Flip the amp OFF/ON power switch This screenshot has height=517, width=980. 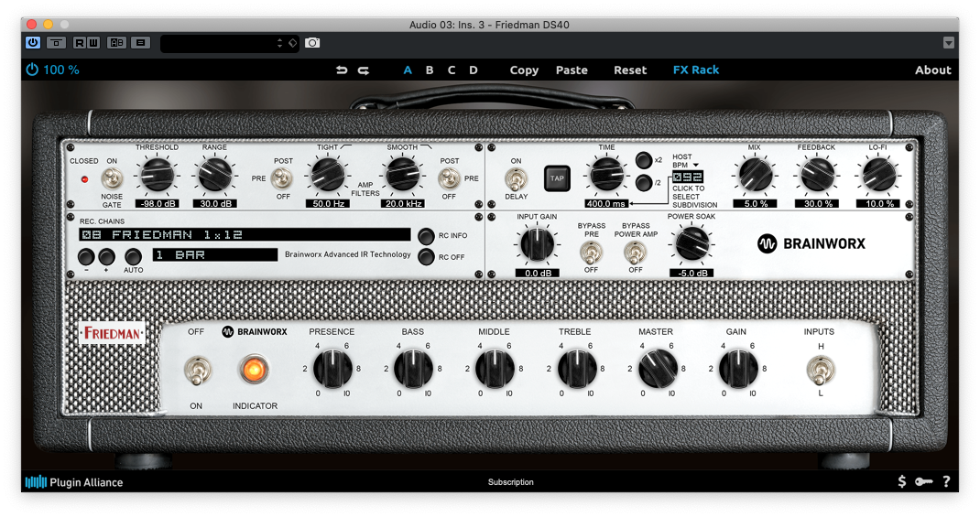coord(197,370)
